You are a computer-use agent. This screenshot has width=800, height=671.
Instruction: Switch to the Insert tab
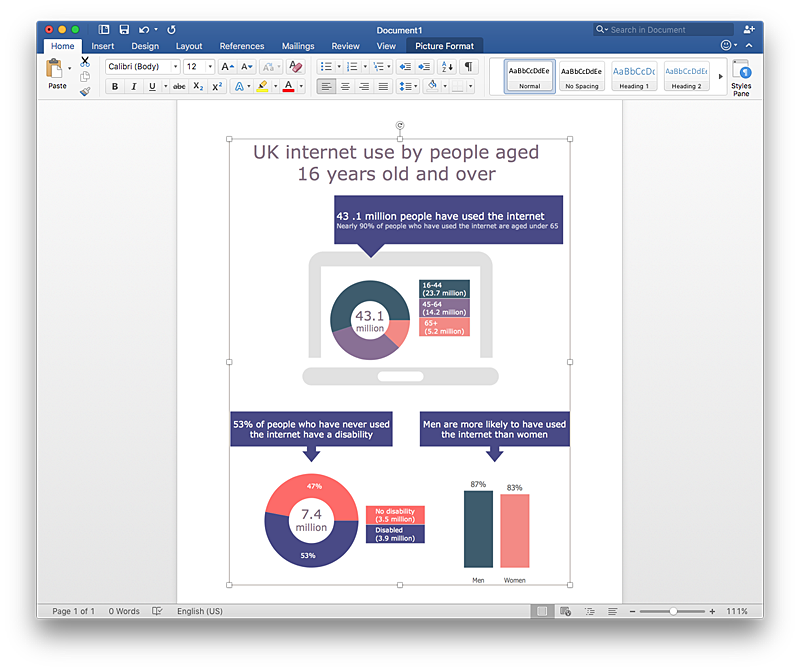point(102,46)
